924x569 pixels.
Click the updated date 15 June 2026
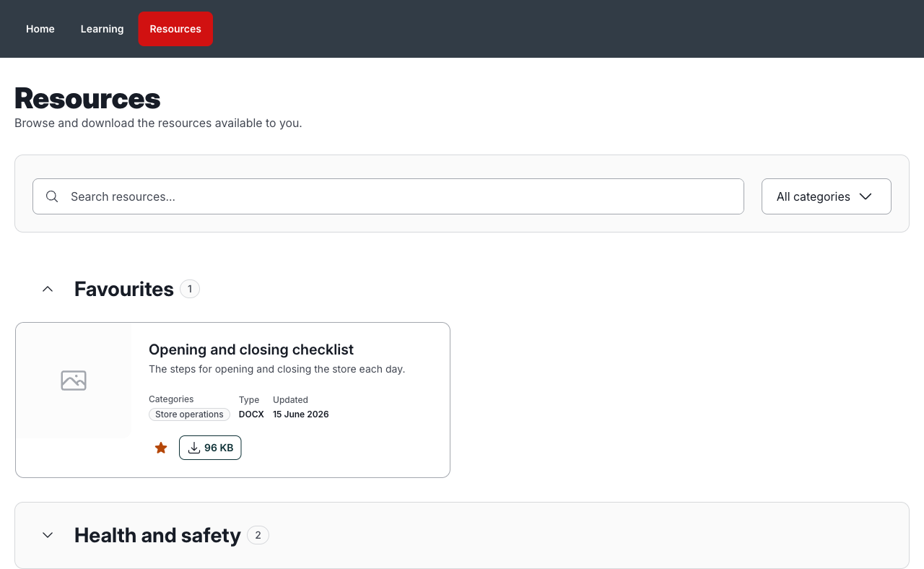[301, 414]
